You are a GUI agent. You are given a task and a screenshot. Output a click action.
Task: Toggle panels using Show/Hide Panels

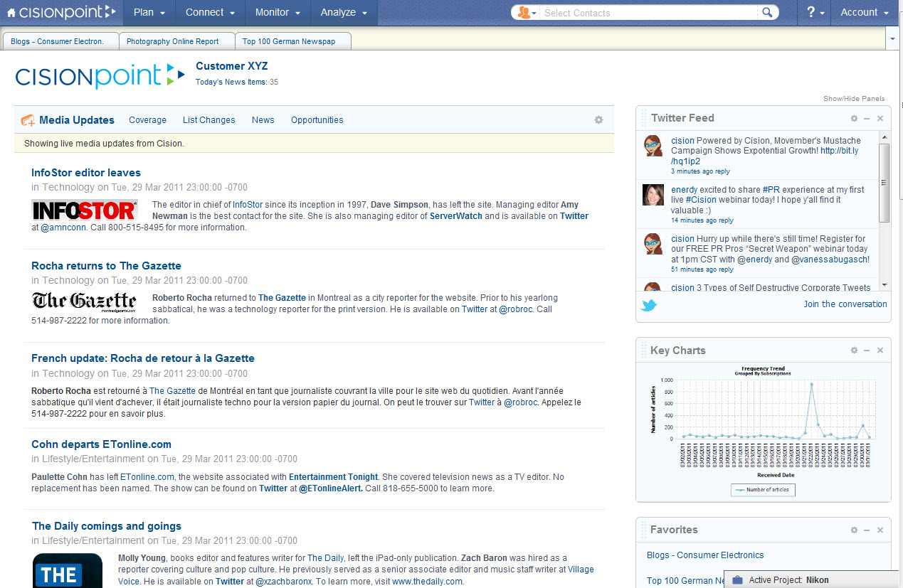[x=855, y=98]
